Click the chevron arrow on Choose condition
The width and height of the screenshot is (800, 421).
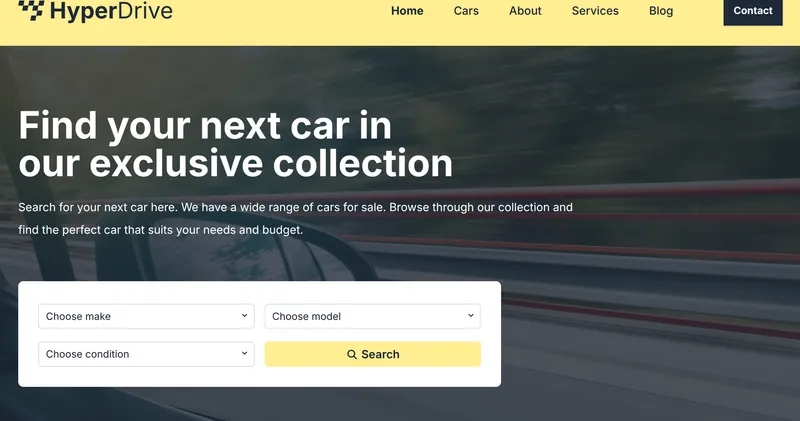pyautogui.click(x=244, y=353)
